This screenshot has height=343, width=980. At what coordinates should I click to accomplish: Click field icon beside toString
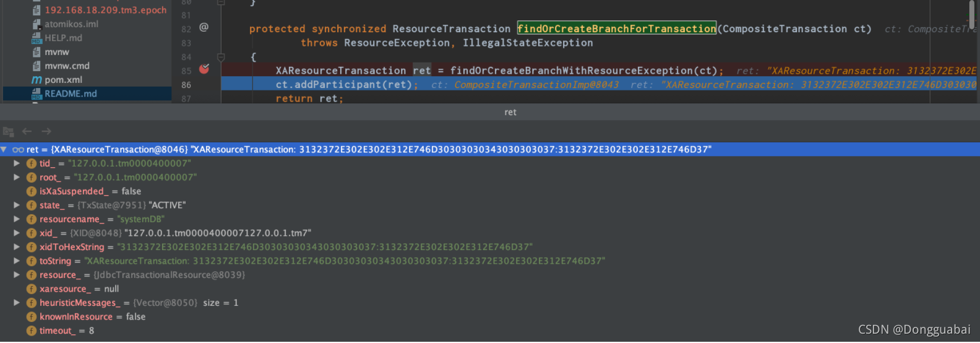[x=32, y=261]
